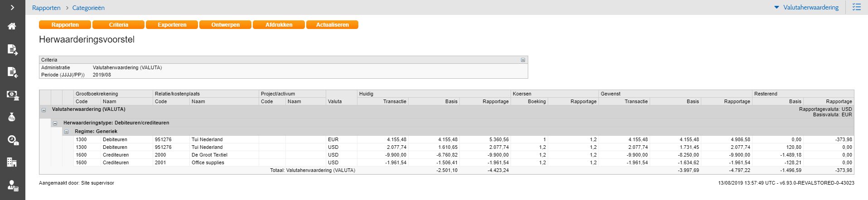Viewport: 868px width, 200px height.
Task: Open the checklist icon in the top-right corner
Action: click(856, 7)
